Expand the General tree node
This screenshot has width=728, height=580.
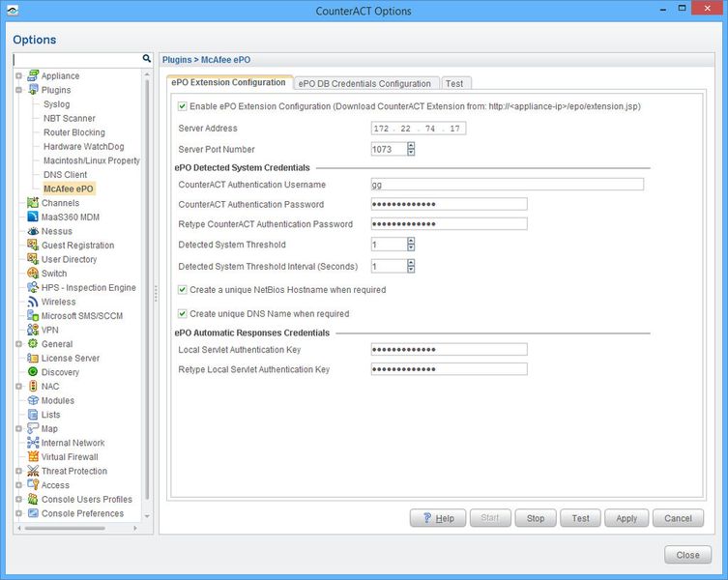click(x=18, y=344)
